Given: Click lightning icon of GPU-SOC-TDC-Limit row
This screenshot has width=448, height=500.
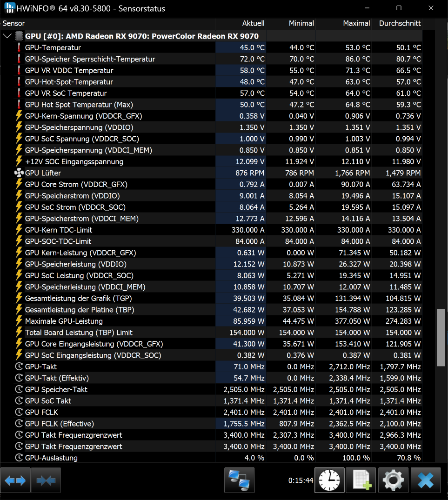Looking at the screenshot, I should coord(19,241).
